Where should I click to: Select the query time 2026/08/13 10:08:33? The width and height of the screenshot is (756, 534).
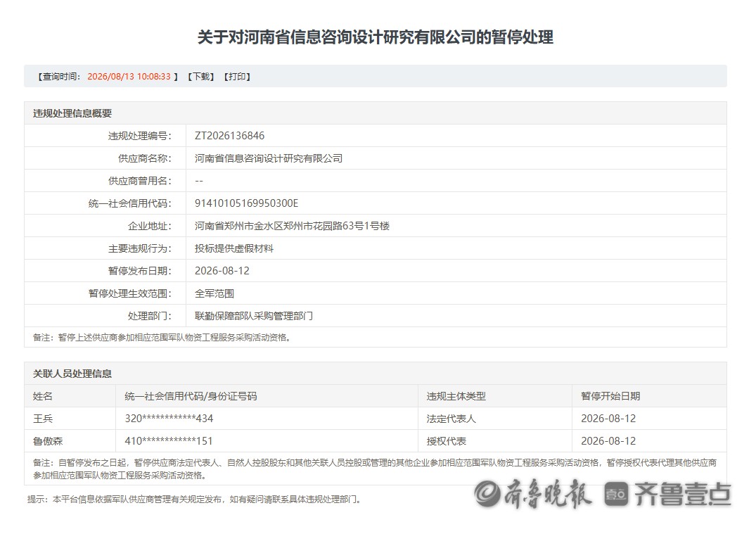[129, 76]
